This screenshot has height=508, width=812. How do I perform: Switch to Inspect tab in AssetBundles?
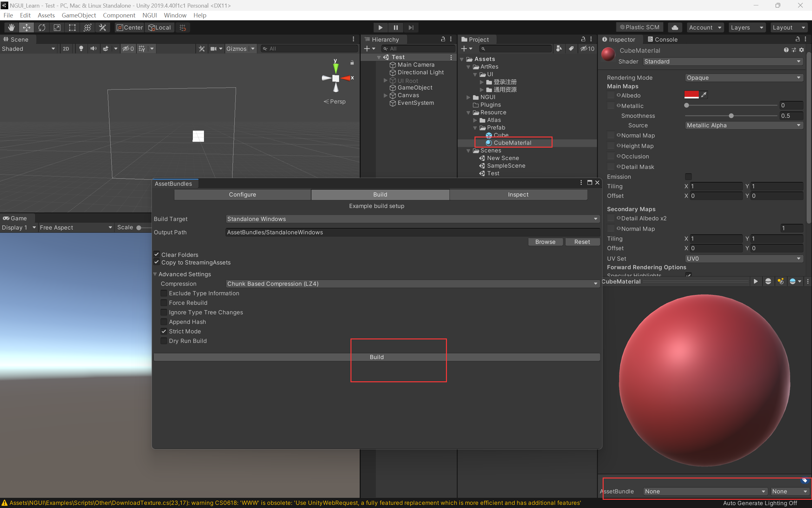pos(518,195)
